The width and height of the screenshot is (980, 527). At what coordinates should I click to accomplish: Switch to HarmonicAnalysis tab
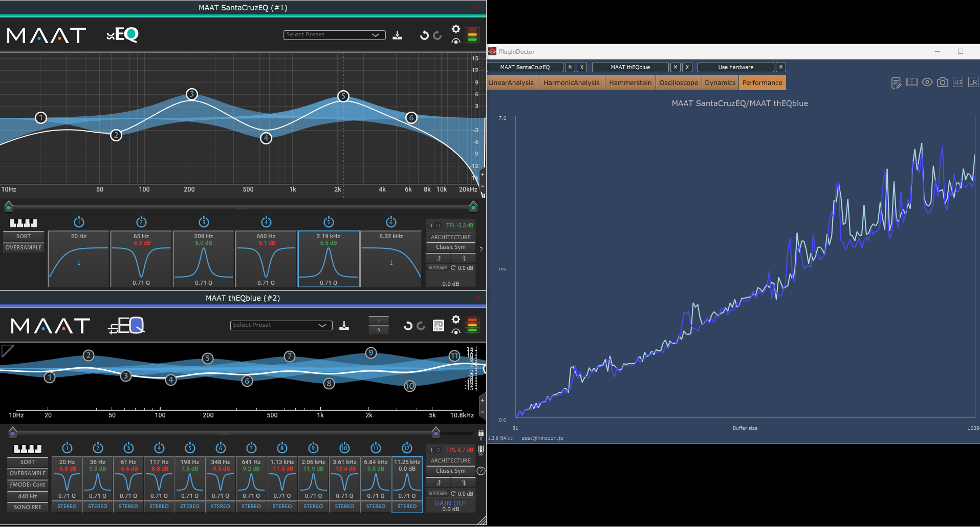point(571,82)
